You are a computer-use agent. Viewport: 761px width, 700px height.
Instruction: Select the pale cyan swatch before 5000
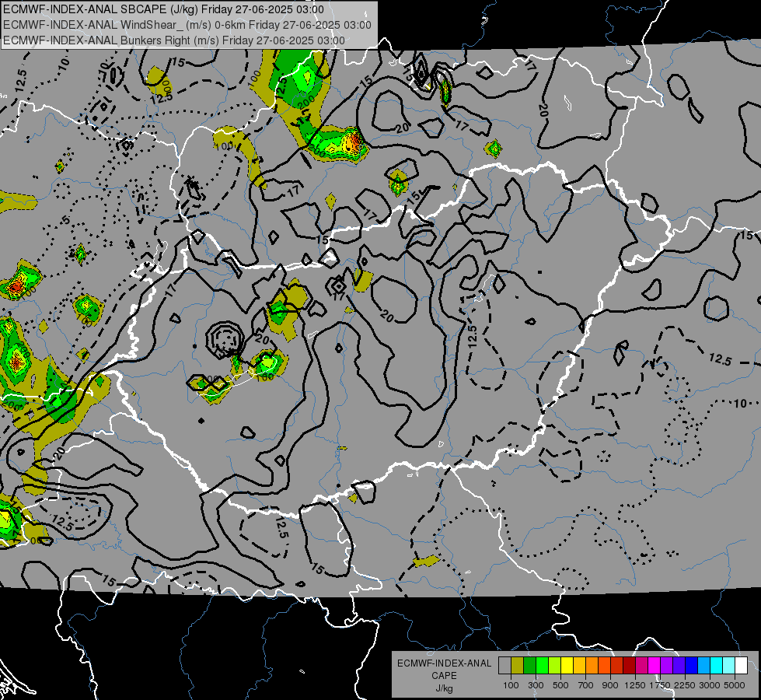pyautogui.click(x=728, y=665)
